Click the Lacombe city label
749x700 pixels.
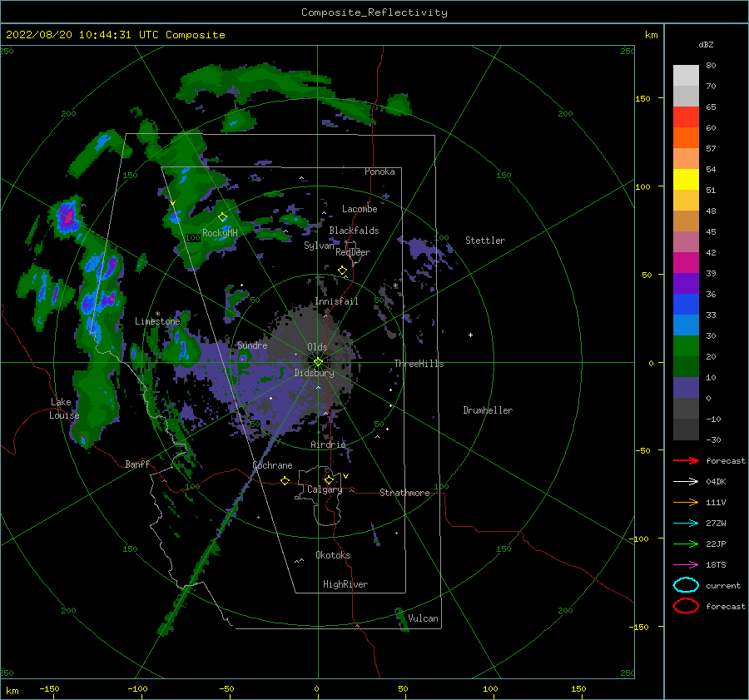(x=360, y=209)
